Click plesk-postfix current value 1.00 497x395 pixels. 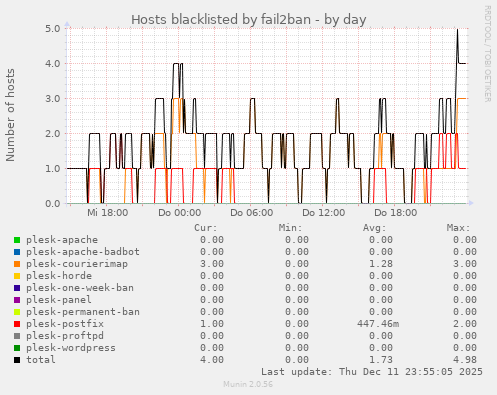212,324
